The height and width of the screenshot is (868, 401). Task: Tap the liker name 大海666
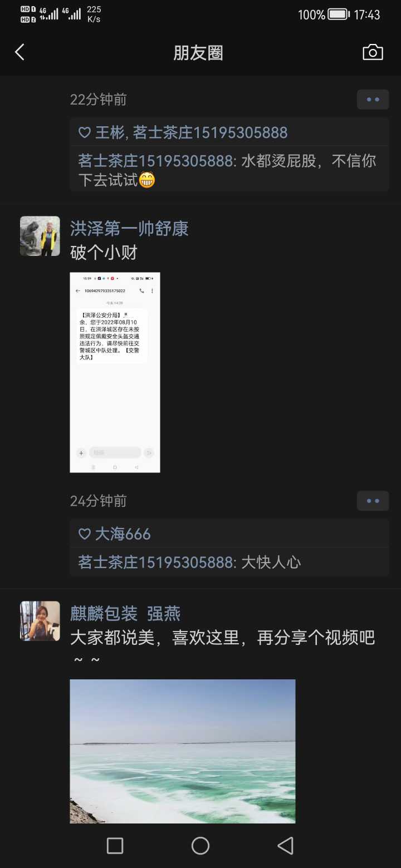(x=123, y=534)
